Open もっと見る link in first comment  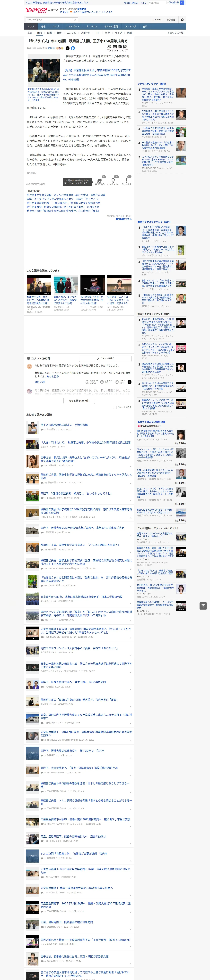53,376
